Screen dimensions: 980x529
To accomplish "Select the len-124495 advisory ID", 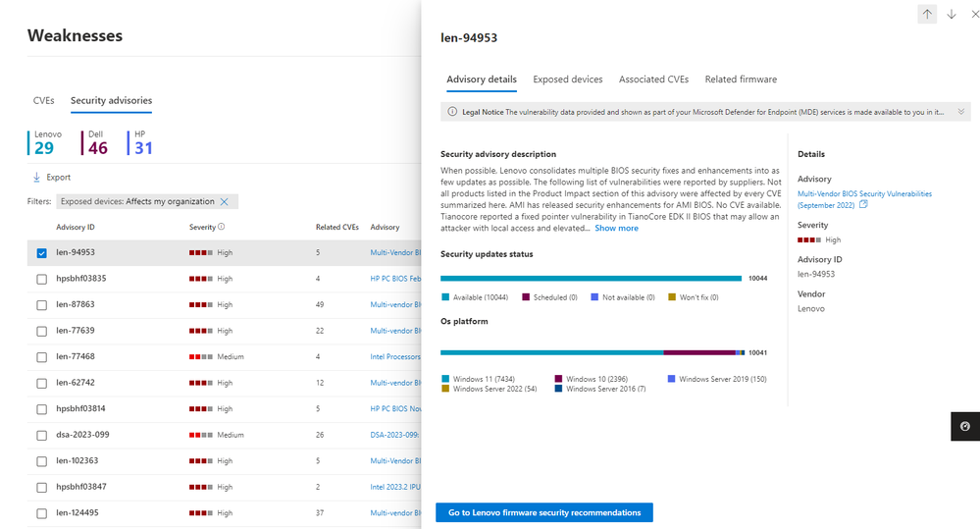I will [x=77, y=512].
